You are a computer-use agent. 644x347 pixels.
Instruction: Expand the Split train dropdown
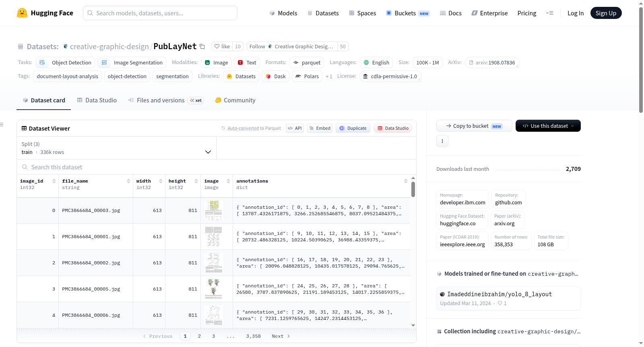(x=116, y=148)
